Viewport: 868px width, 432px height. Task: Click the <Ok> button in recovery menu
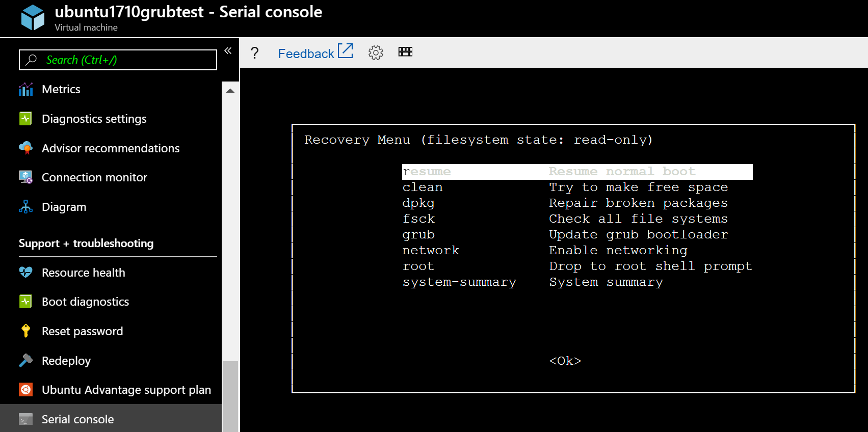(565, 361)
